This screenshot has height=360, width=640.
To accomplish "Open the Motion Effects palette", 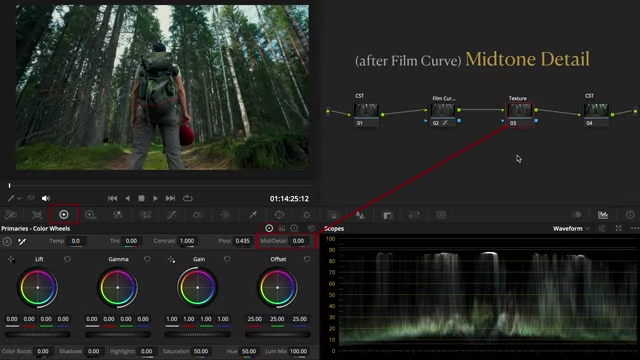I will (146, 215).
